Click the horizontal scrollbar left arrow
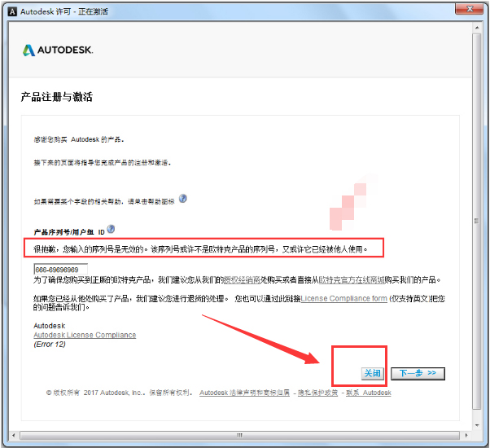 pyautogui.click(x=14, y=435)
